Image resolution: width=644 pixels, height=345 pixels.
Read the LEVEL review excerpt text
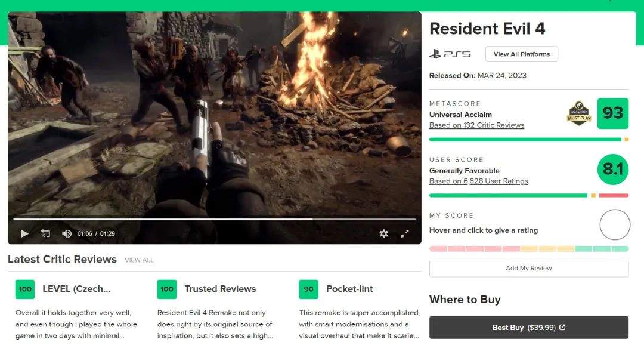[x=76, y=324]
